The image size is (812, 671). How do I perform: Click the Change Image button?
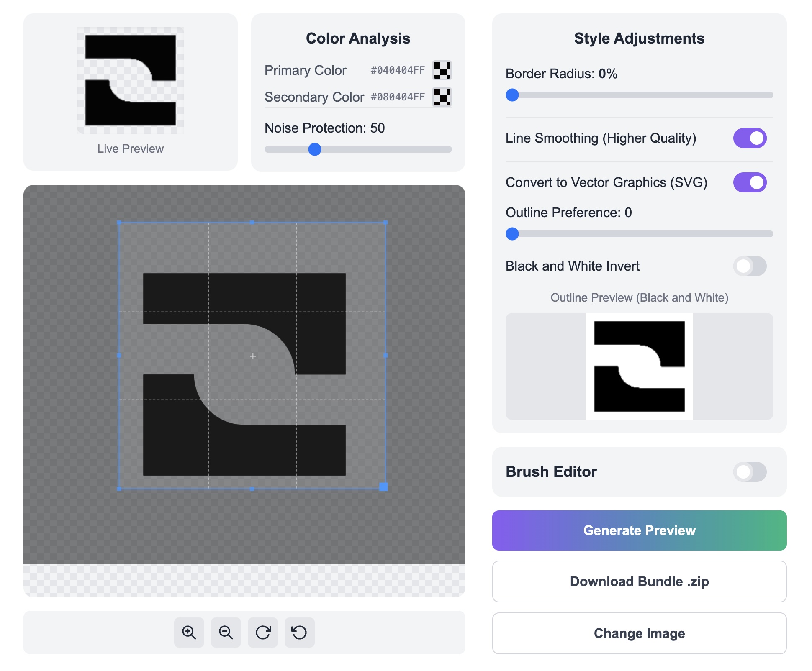[x=639, y=633]
